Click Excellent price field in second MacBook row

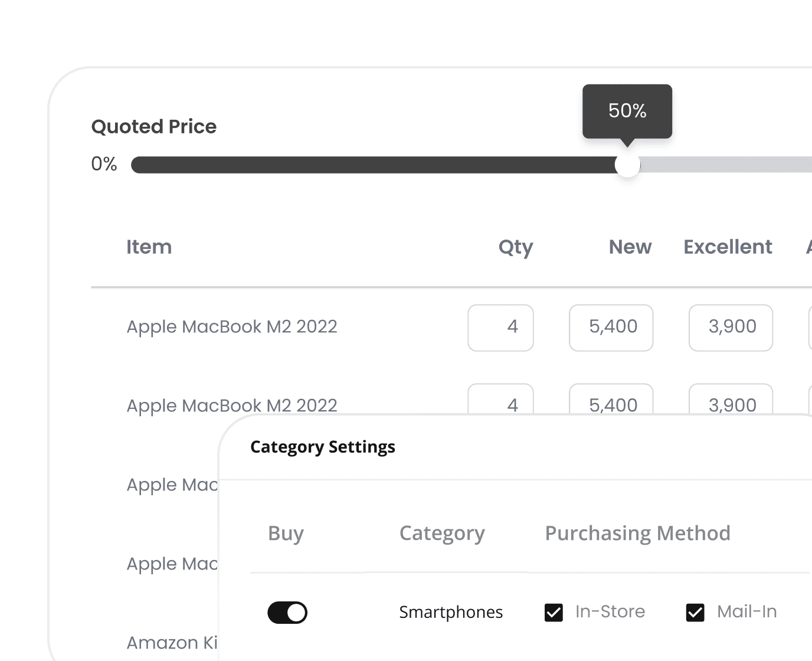[x=731, y=400]
